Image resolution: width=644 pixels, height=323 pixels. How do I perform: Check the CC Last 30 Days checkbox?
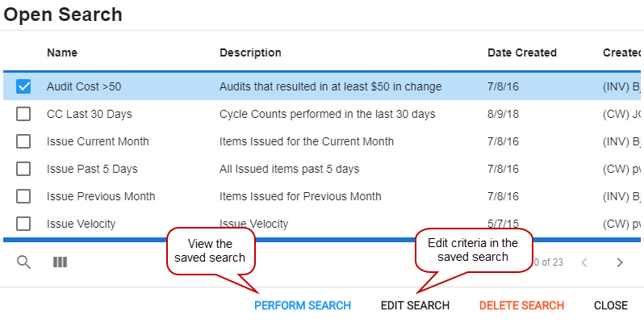pyautogui.click(x=23, y=114)
